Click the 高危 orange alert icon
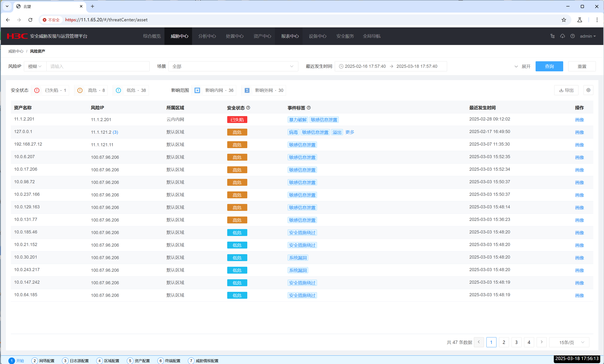This screenshot has width=604, height=364. tap(80, 90)
